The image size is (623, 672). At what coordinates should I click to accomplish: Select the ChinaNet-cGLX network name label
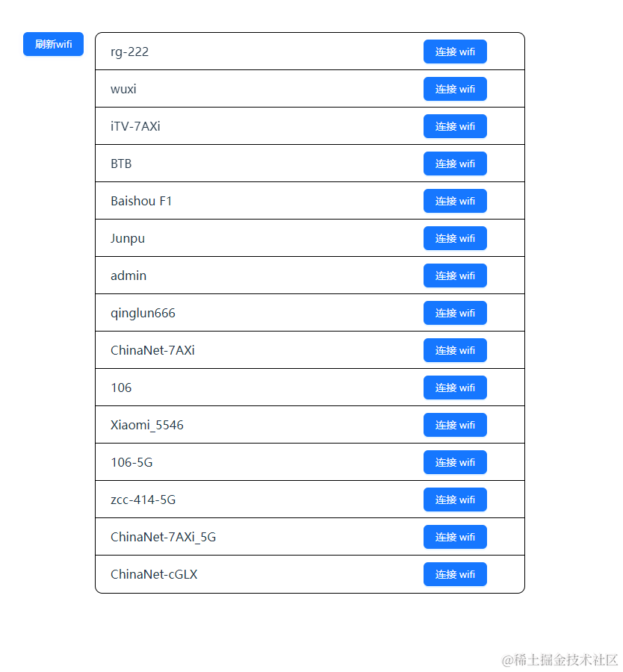tap(153, 574)
